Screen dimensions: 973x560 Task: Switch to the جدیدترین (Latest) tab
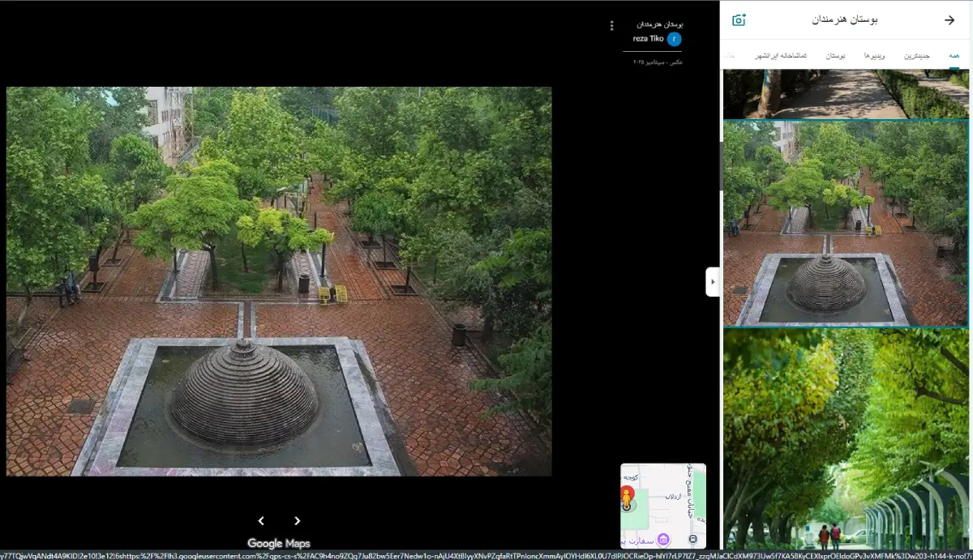917,56
